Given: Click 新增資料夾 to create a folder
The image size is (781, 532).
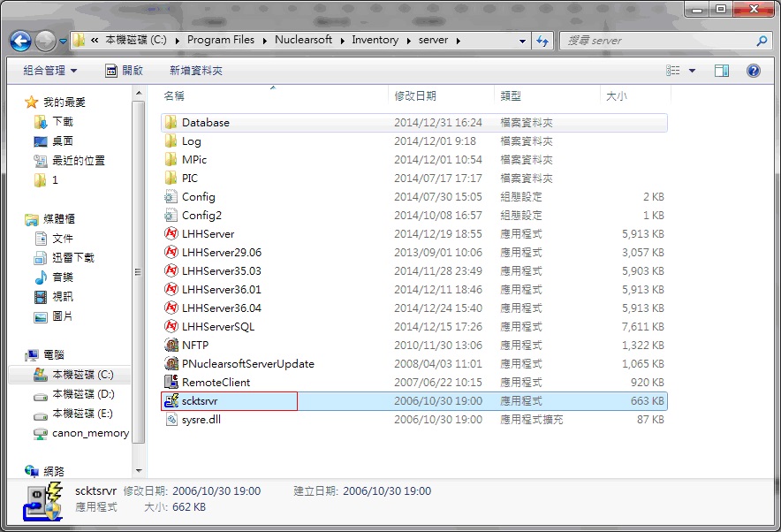Looking at the screenshot, I should click(196, 71).
